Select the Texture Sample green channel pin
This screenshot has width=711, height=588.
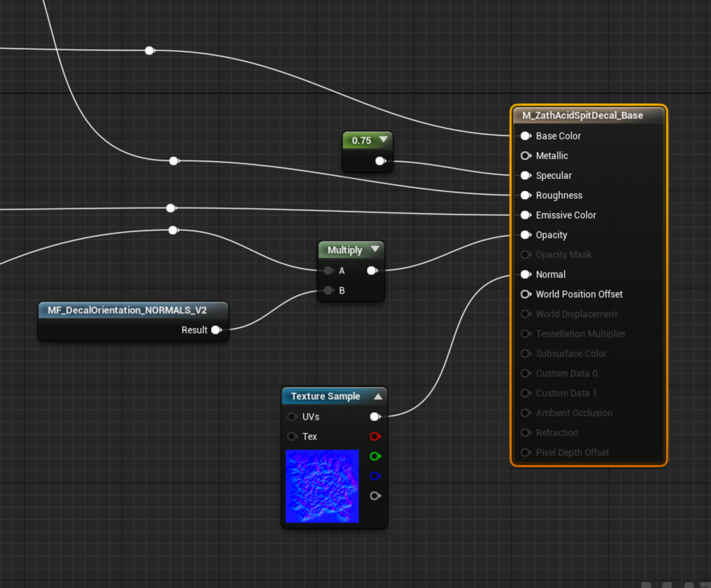(375, 456)
